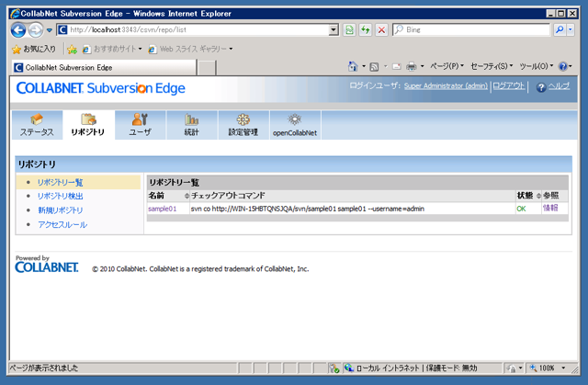Open Favorites star button (お気に入り)
Image resolution: width=588 pixels, height=385 pixels.
tap(34, 49)
